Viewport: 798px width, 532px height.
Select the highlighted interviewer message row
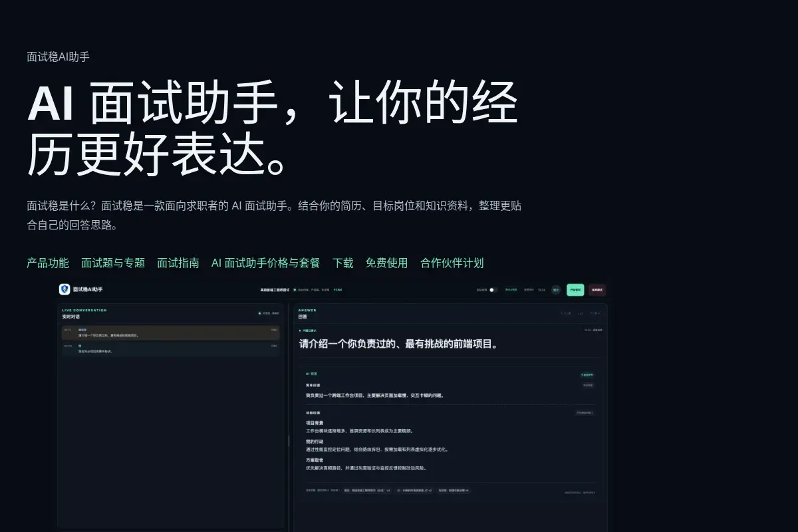coord(170,332)
